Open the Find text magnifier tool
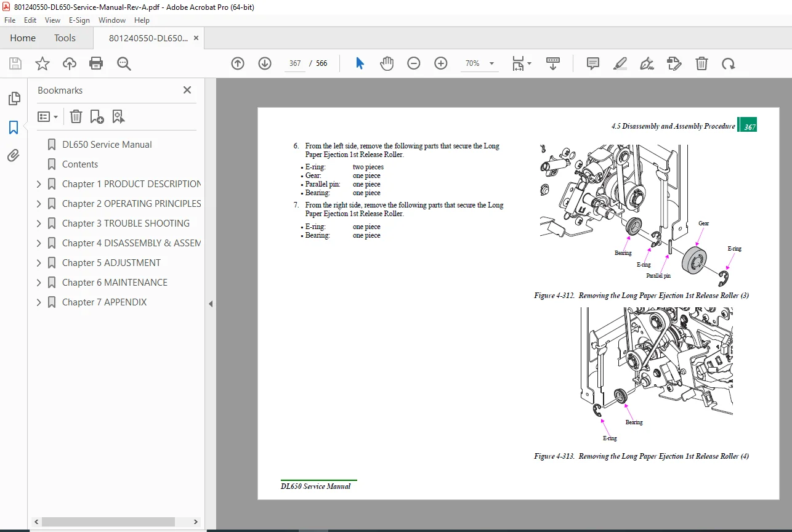 [124, 63]
